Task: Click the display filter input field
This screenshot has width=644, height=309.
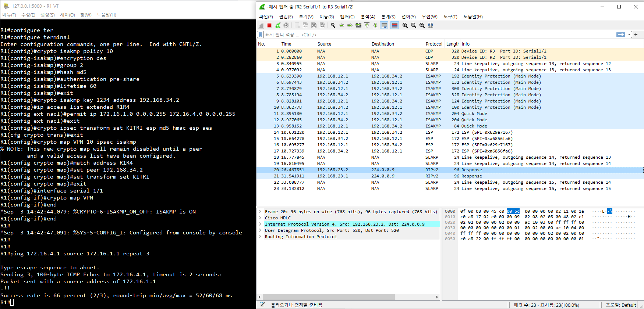Action: point(440,35)
